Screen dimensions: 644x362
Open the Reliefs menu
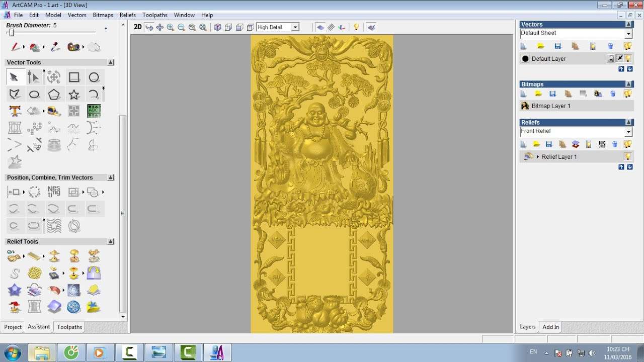point(128,15)
